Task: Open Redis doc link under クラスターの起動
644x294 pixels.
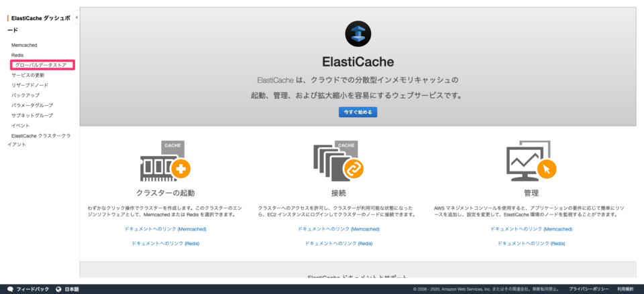Action: tap(165, 243)
